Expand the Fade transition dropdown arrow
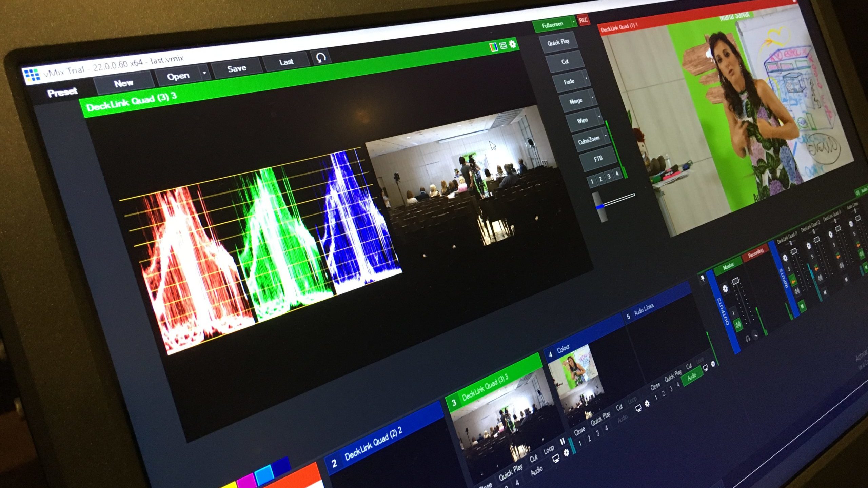Image resolution: width=868 pixels, height=488 pixels. coord(586,79)
